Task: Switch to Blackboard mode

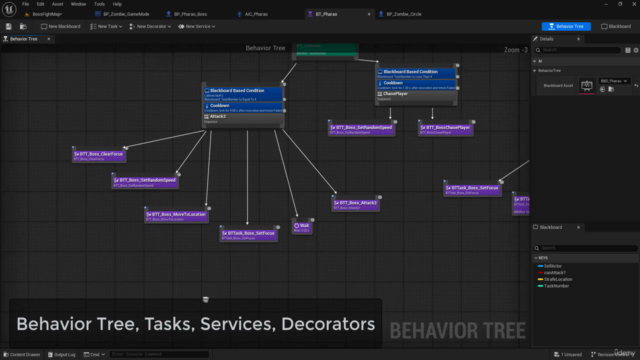Action: (616, 27)
